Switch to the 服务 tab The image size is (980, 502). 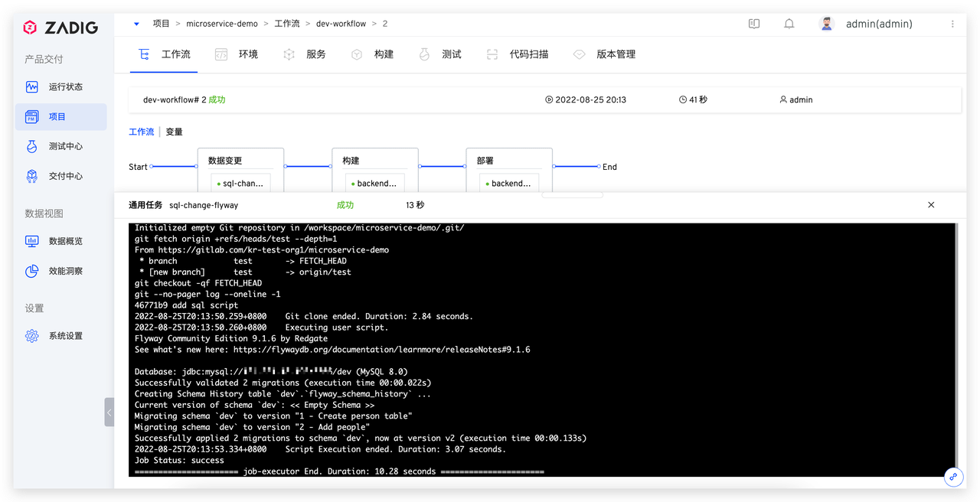click(x=305, y=54)
